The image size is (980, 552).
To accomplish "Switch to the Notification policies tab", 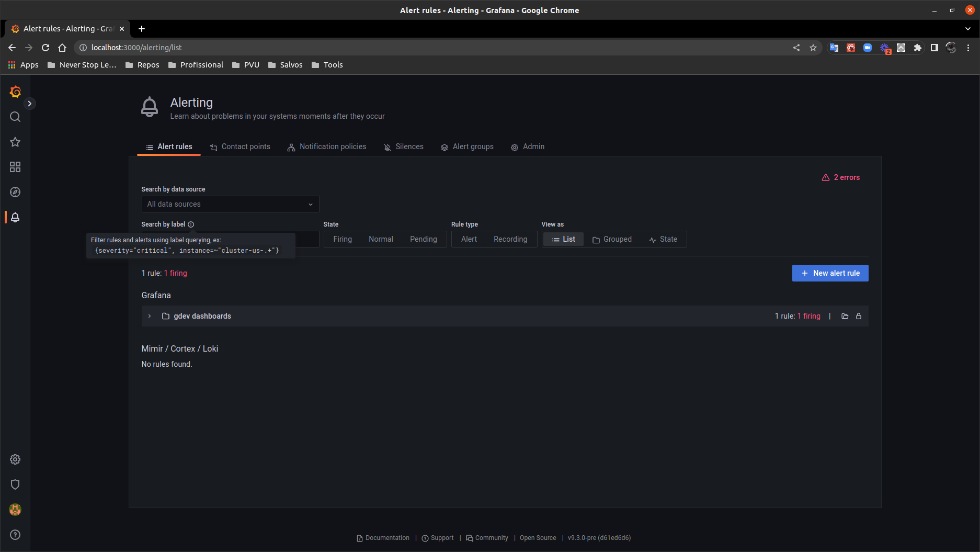I will pyautogui.click(x=332, y=147).
